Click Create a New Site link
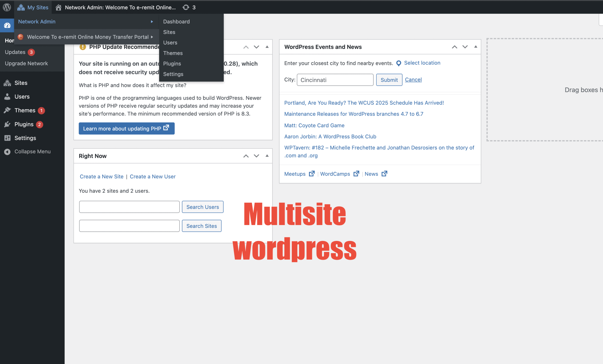 coord(102,176)
